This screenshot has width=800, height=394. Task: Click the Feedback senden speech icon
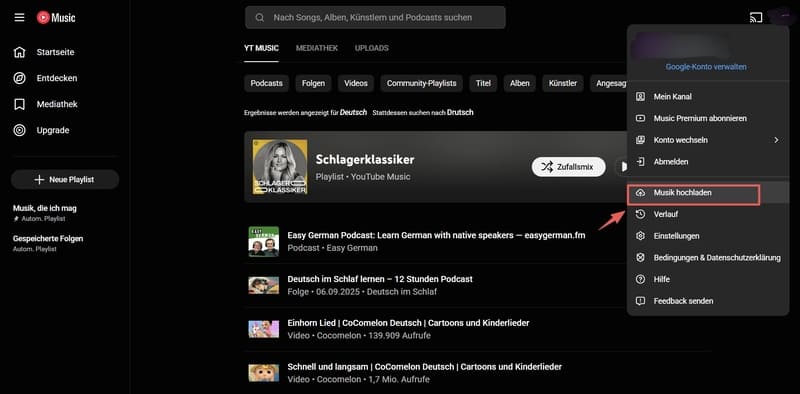pyautogui.click(x=640, y=301)
